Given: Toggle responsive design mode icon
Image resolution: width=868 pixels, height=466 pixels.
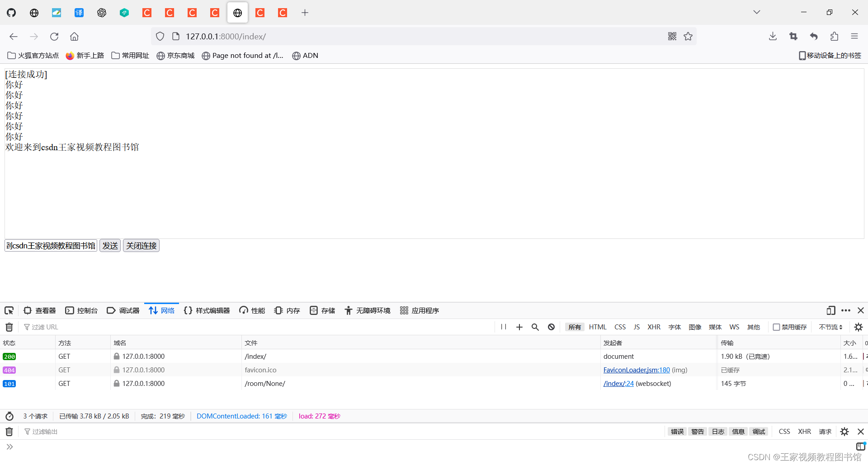Looking at the screenshot, I should click(x=831, y=311).
